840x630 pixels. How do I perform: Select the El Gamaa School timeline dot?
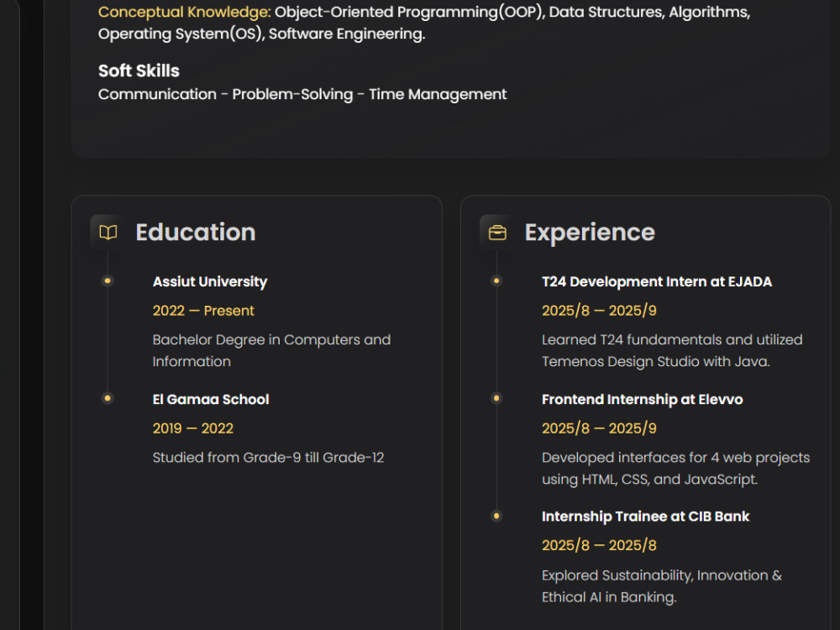tap(108, 398)
